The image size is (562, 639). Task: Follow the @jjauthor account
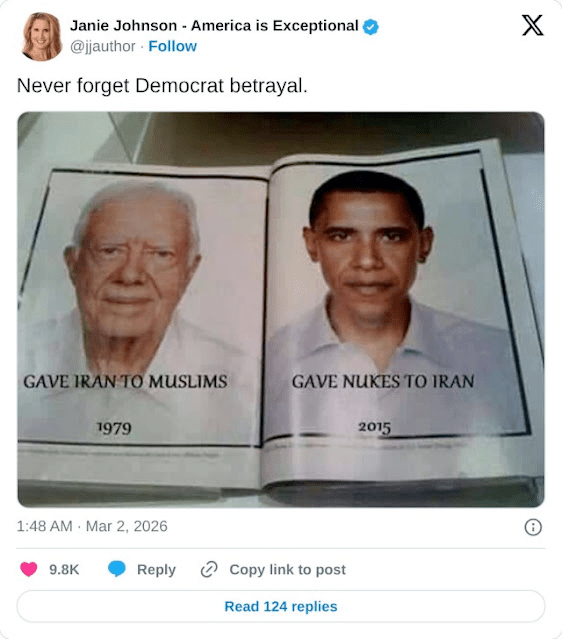pyautogui.click(x=172, y=46)
